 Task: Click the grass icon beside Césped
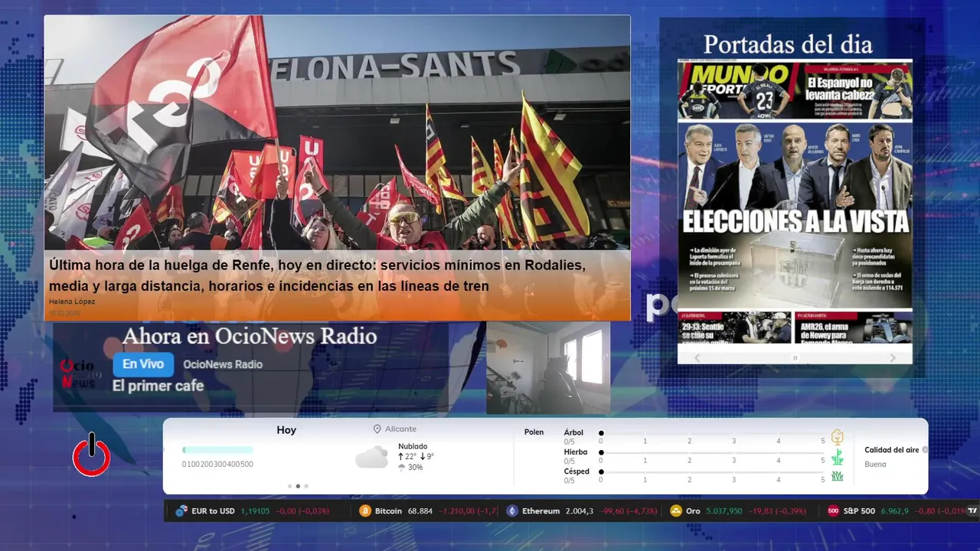click(838, 476)
